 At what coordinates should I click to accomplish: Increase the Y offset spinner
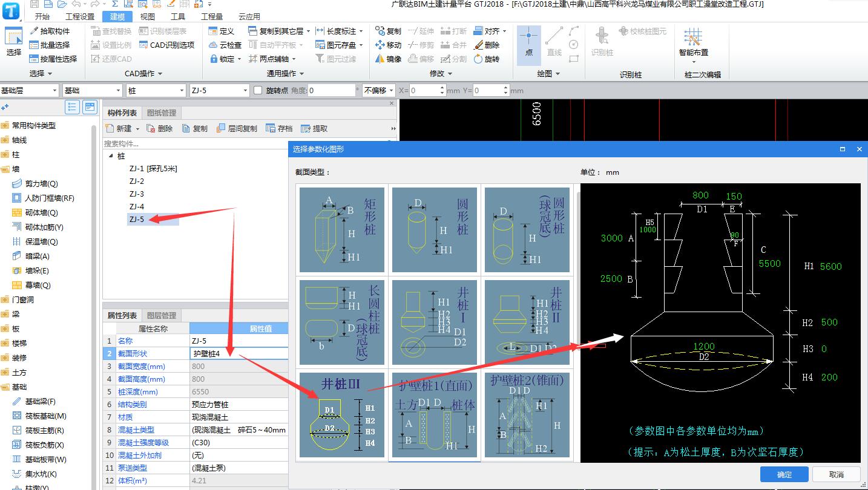[x=505, y=88]
